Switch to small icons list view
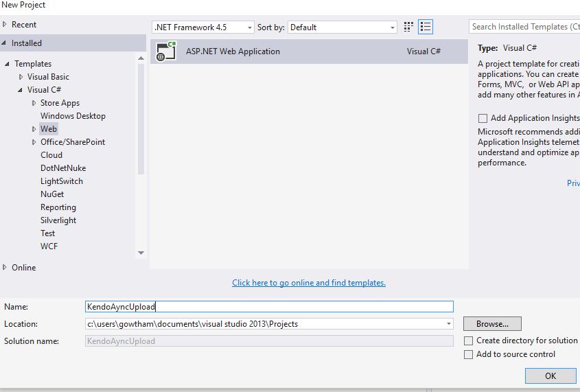Viewport: 580px width, 392px height. point(426,27)
